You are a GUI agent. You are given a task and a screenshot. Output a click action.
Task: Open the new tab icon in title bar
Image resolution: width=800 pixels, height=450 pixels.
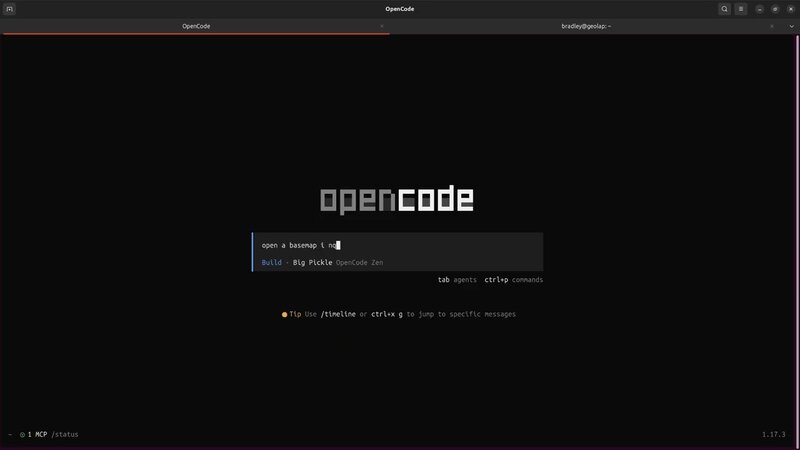pos(9,9)
